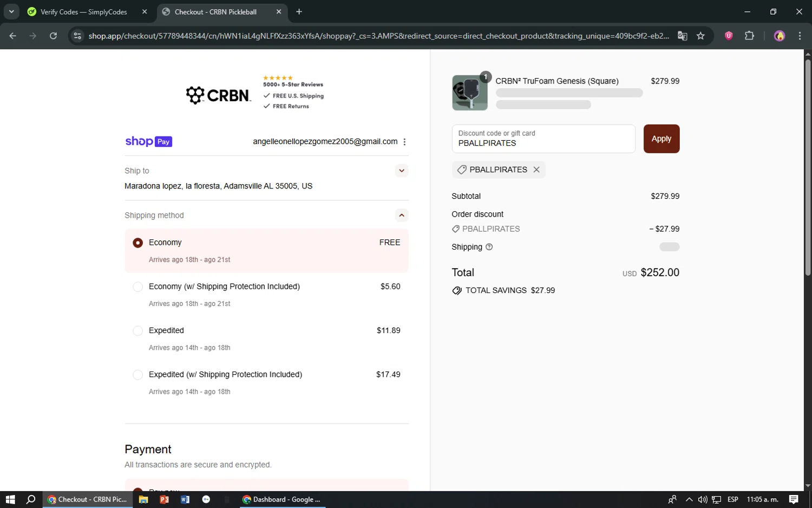The width and height of the screenshot is (812, 508).
Task: Open a new browser tab
Action: (299, 12)
